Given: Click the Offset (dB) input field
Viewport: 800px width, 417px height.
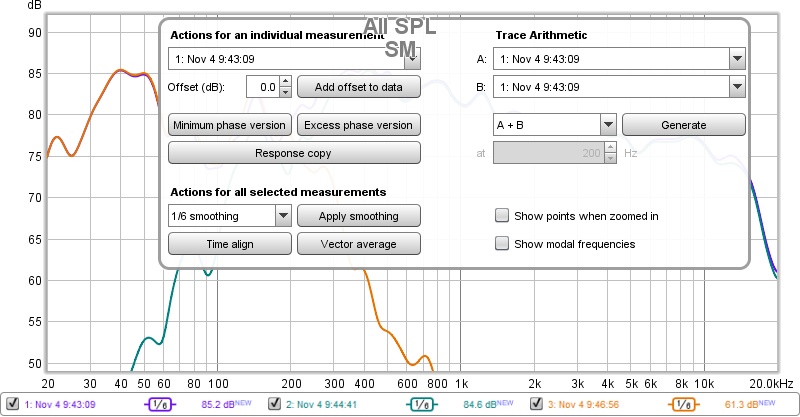Looking at the screenshot, I should point(263,87).
